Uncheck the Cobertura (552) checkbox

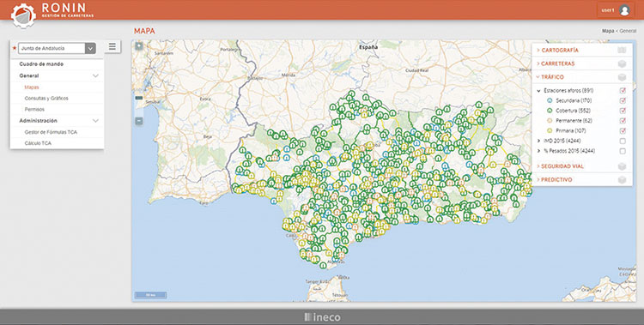click(x=623, y=111)
